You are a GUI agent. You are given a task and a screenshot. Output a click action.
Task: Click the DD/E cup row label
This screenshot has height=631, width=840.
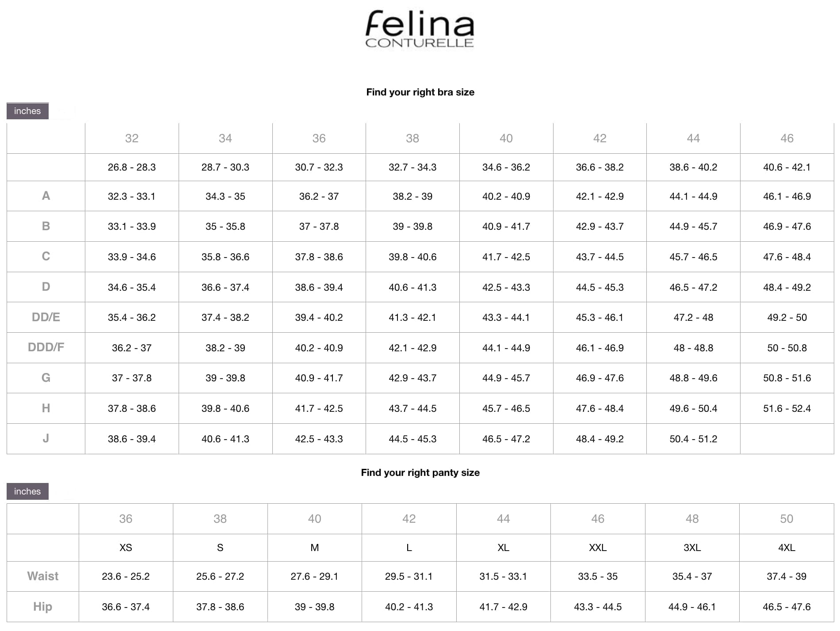point(46,317)
